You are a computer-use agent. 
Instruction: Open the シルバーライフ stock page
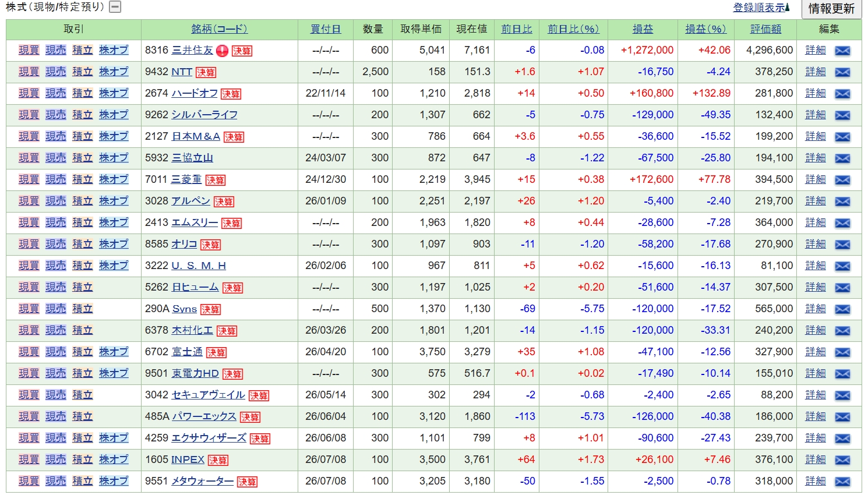click(x=204, y=115)
